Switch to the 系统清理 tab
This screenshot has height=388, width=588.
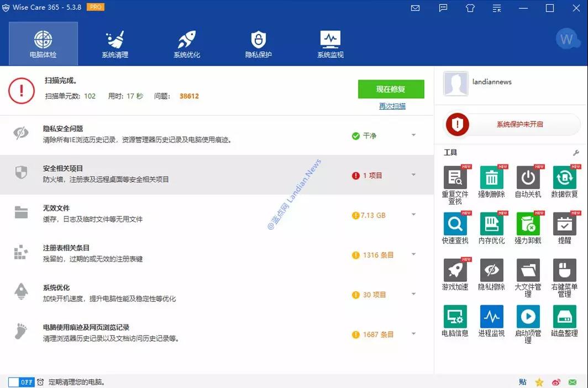click(x=115, y=44)
